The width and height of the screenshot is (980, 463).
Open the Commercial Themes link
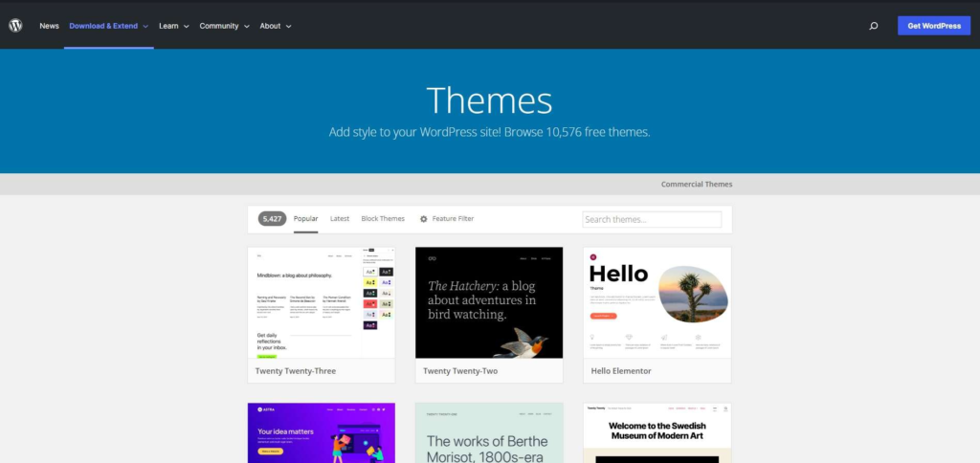coord(697,184)
